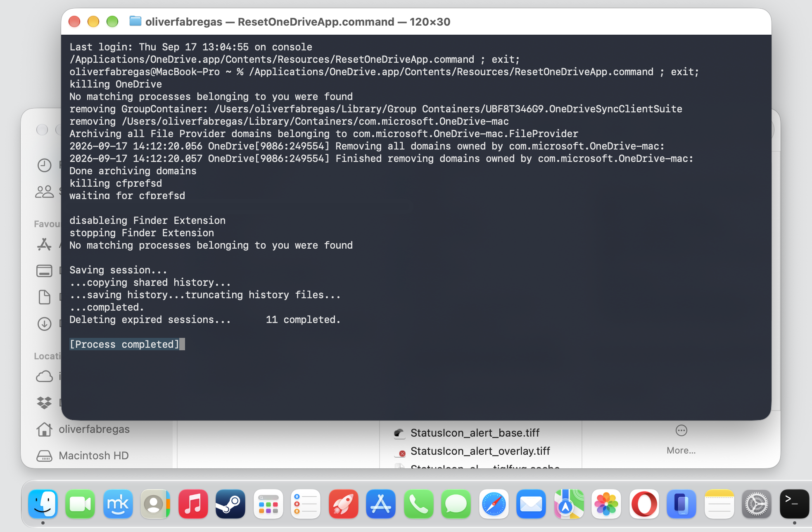Image resolution: width=812 pixels, height=532 pixels.
Task: Close the Terminal window
Action: [74, 21]
